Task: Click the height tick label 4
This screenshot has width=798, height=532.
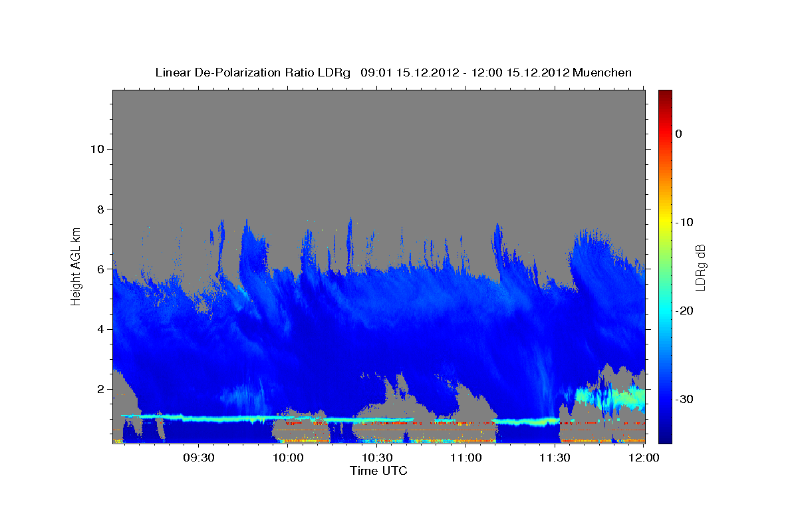Action: [100, 329]
